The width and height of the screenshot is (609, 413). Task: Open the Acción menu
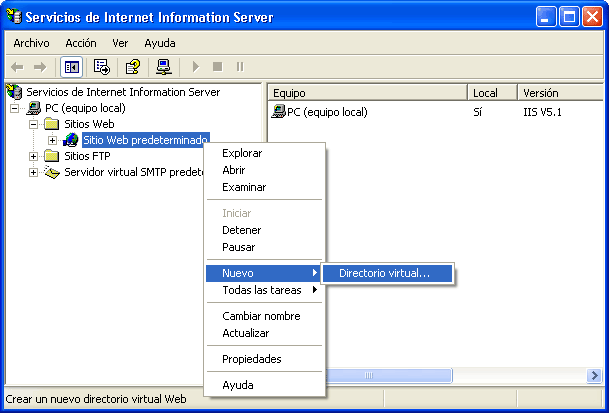pos(81,43)
